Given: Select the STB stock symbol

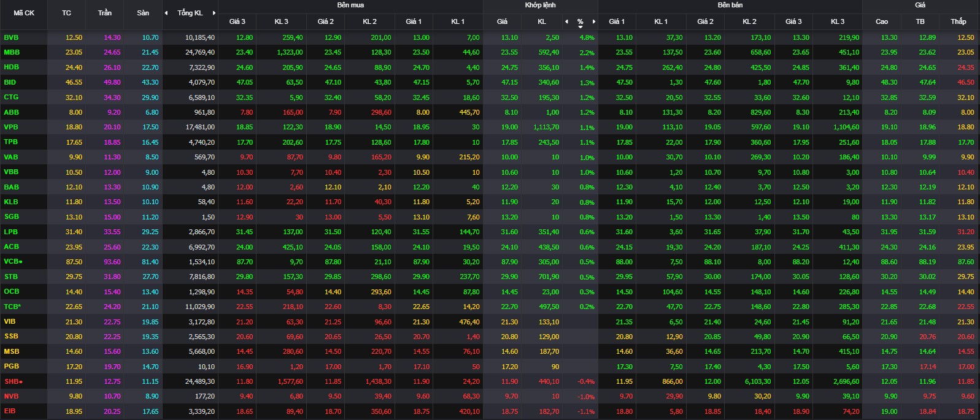Looking at the screenshot, I should click(11, 277).
